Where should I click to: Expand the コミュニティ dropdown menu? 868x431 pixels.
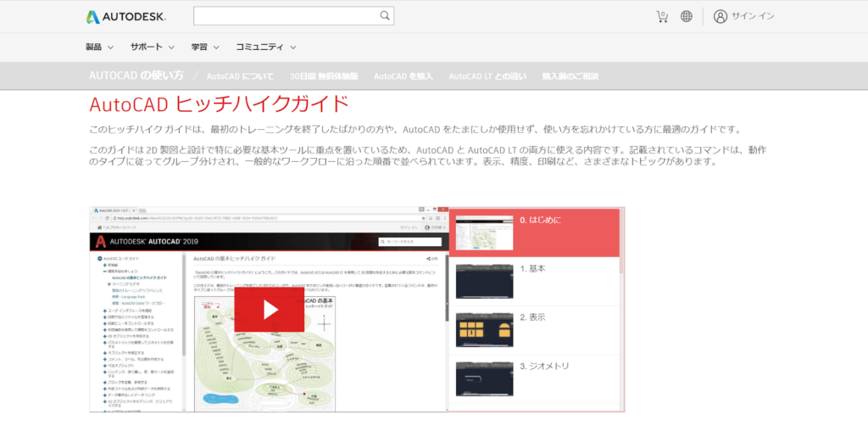tap(265, 48)
